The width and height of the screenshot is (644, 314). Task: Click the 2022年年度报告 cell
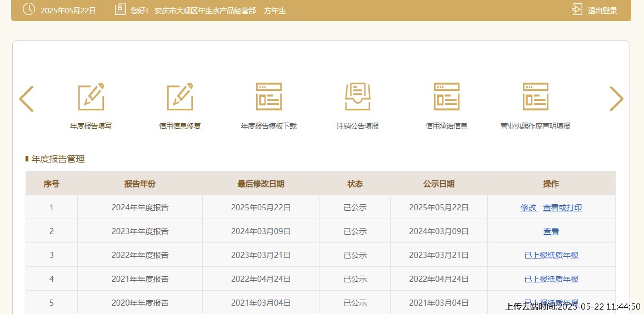tap(140, 255)
